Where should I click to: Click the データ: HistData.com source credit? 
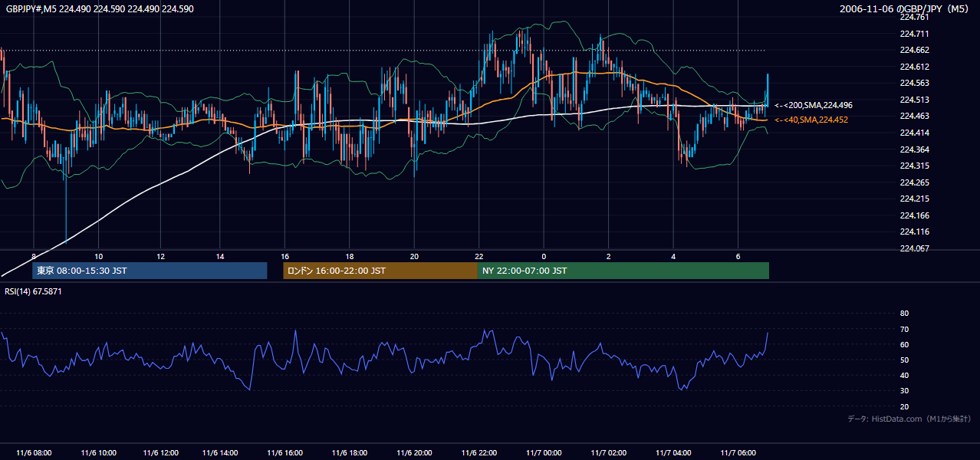point(909,419)
